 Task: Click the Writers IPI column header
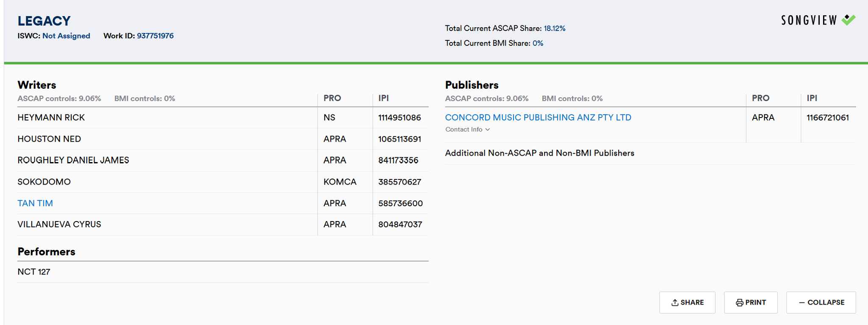click(x=383, y=98)
